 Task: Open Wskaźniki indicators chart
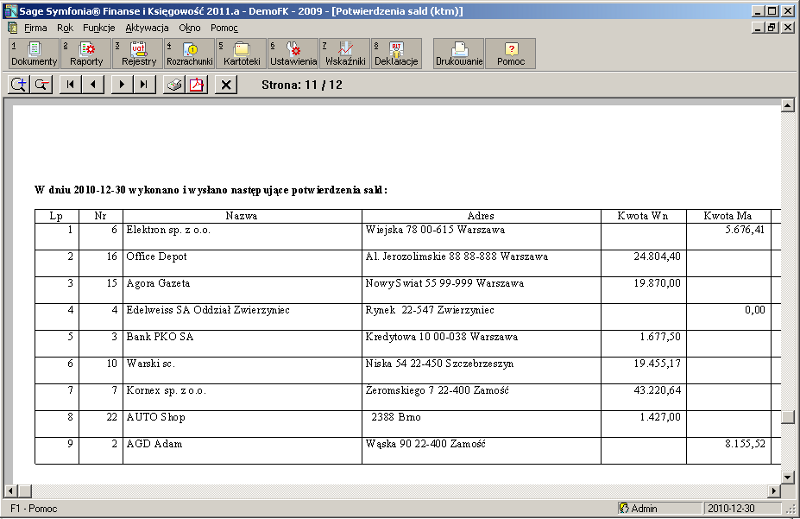click(345, 53)
